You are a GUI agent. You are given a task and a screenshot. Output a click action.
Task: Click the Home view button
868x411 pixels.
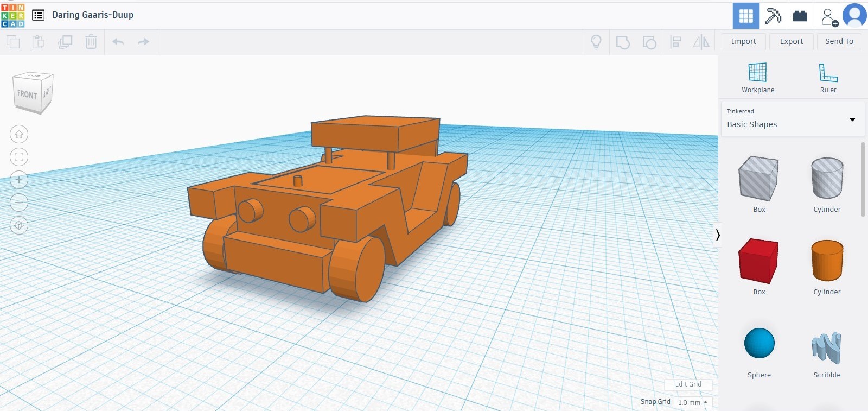[x=19, y=134]
